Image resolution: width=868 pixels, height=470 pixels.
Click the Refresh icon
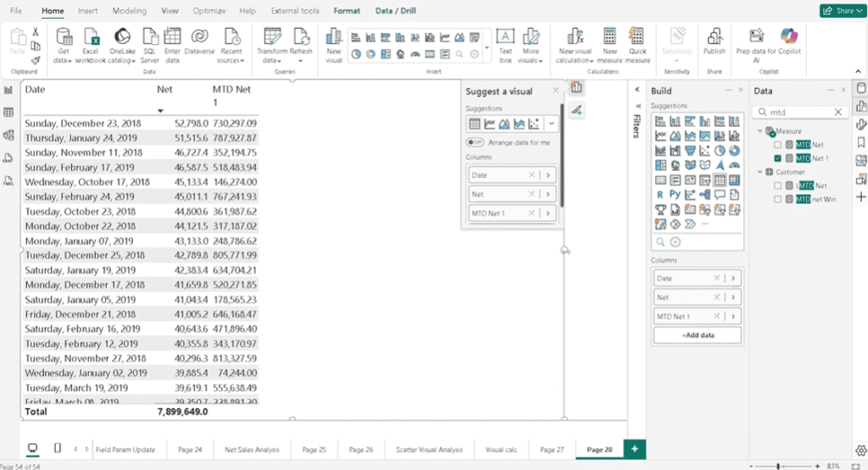pos(301,46)
